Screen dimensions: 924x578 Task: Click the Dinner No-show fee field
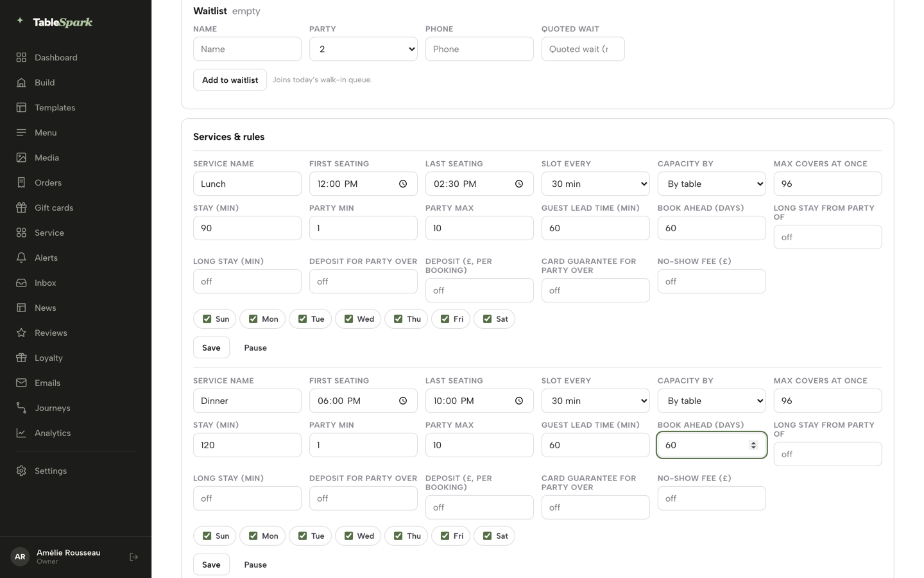tap(712, 498)
